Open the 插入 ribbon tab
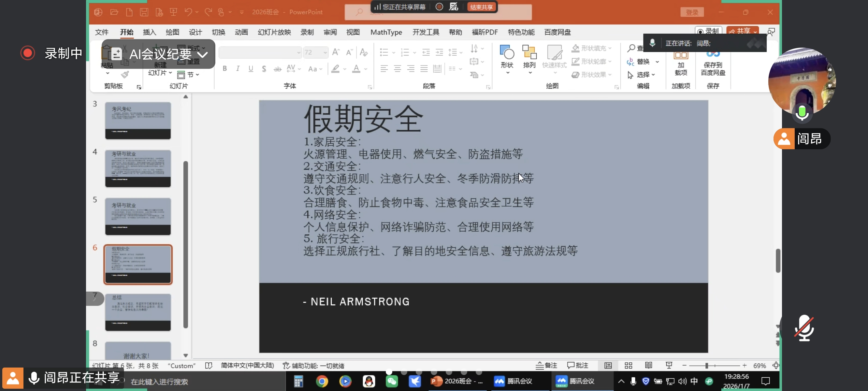Screen dimensions: 868x391 coord(149,32)
